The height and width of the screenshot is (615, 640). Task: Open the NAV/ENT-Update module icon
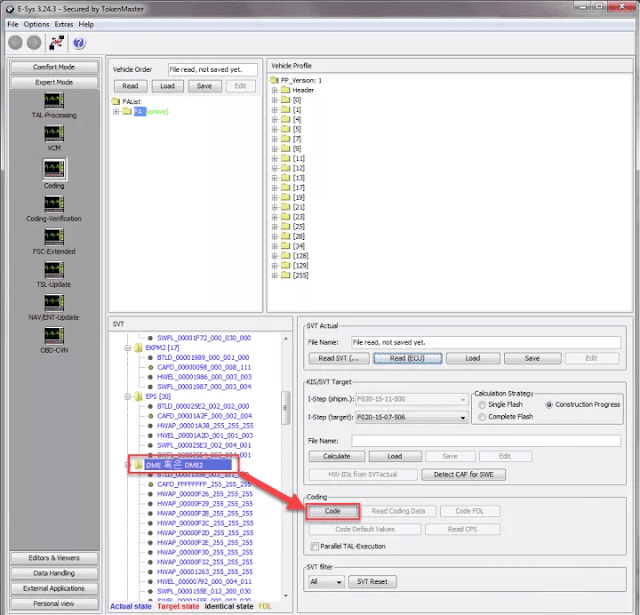pos(54,302)
